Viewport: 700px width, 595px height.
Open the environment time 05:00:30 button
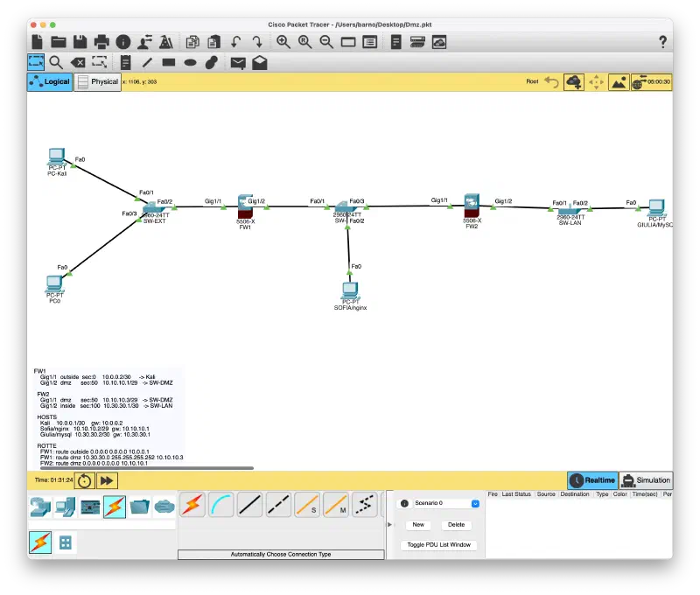pos(652,82)
